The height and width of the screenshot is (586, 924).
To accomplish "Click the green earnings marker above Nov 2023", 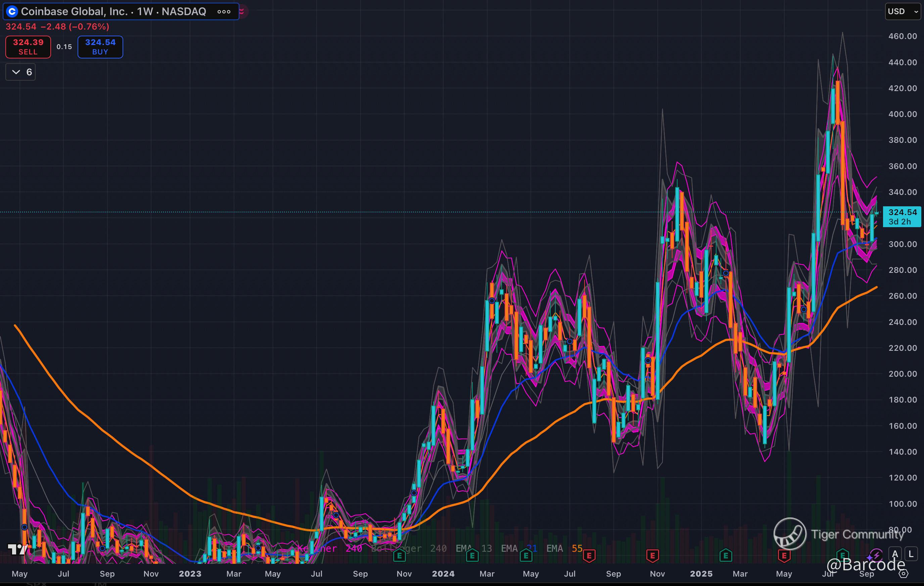I will click(400, 556).
